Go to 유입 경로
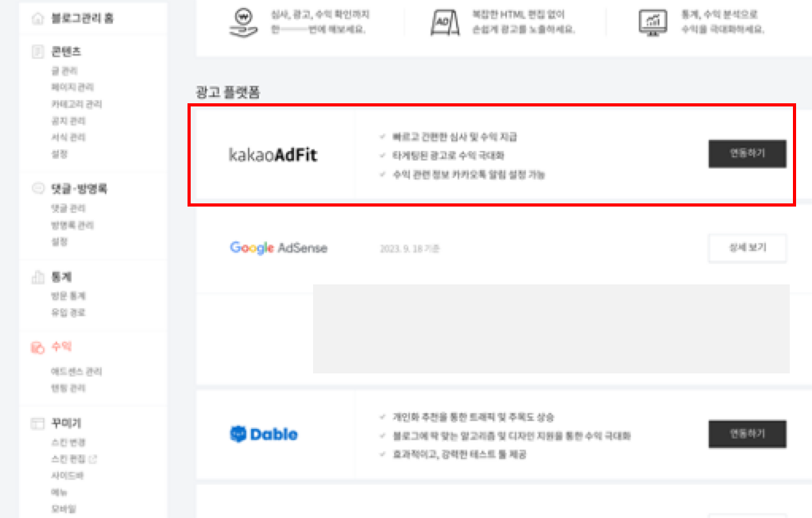This screenshot has width=812, height=518. pyautogui.click(x=68, y=312)
